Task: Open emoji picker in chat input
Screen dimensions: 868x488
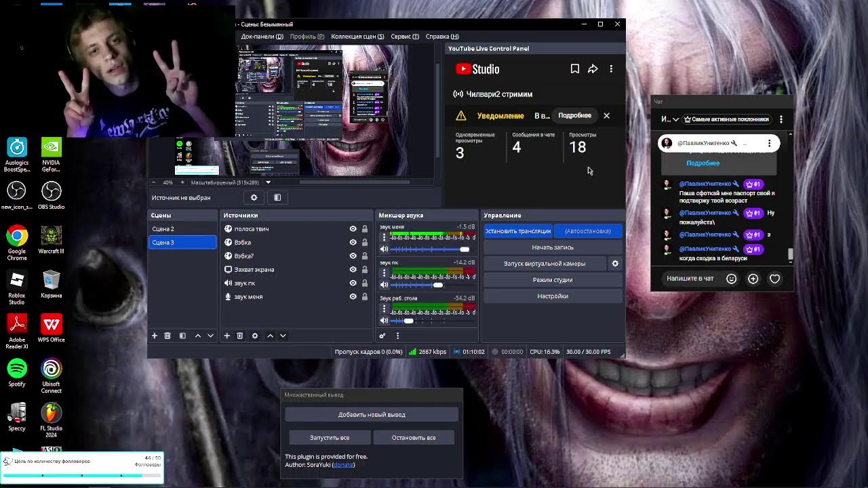Action: tap(731, 279)
